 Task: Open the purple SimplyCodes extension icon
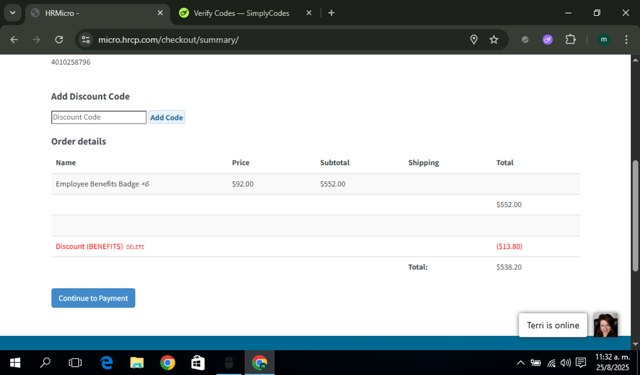(548, 40)
